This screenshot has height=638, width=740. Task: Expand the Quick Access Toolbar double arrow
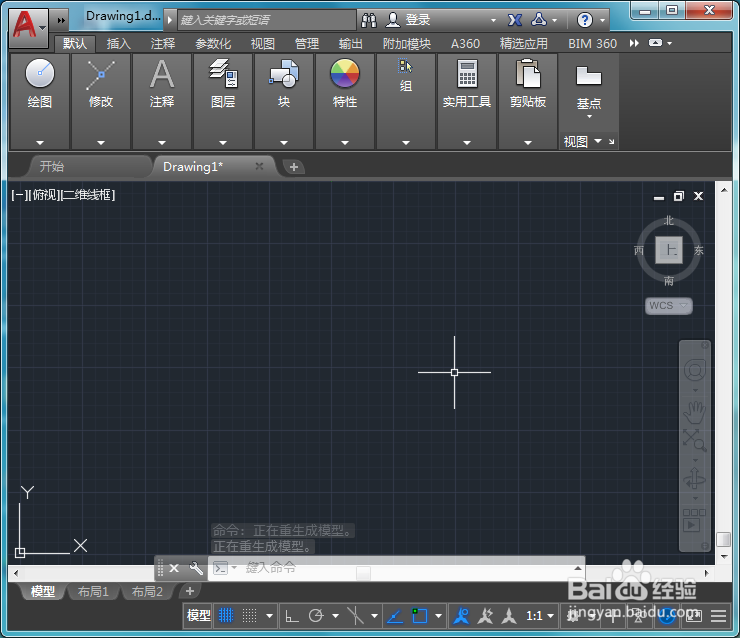pos(61,20)
